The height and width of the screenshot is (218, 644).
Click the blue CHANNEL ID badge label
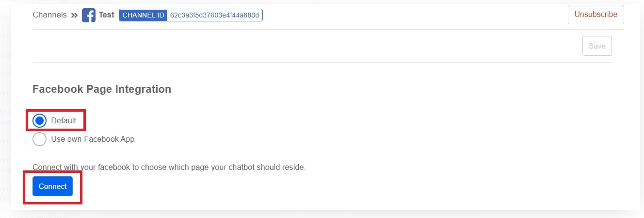coord(143,15)
